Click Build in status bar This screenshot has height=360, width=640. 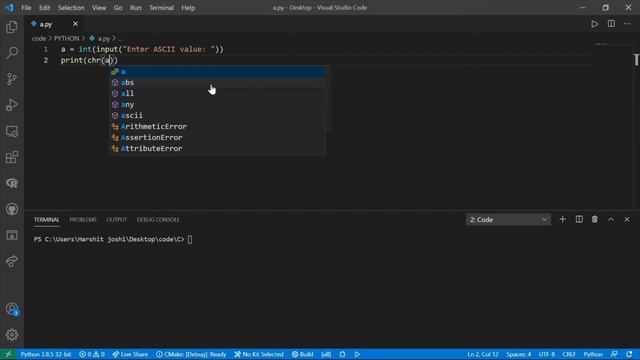coord(302,354)
